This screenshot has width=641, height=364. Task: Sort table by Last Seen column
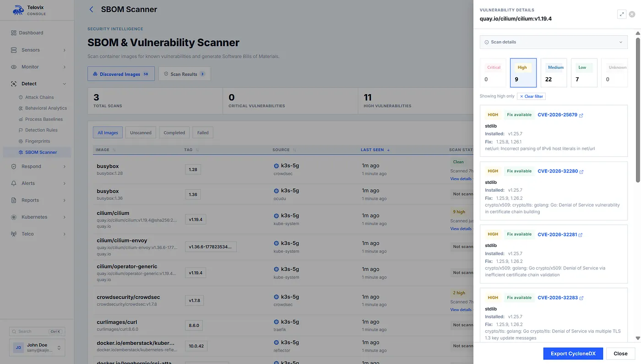(x=375, y=150)
